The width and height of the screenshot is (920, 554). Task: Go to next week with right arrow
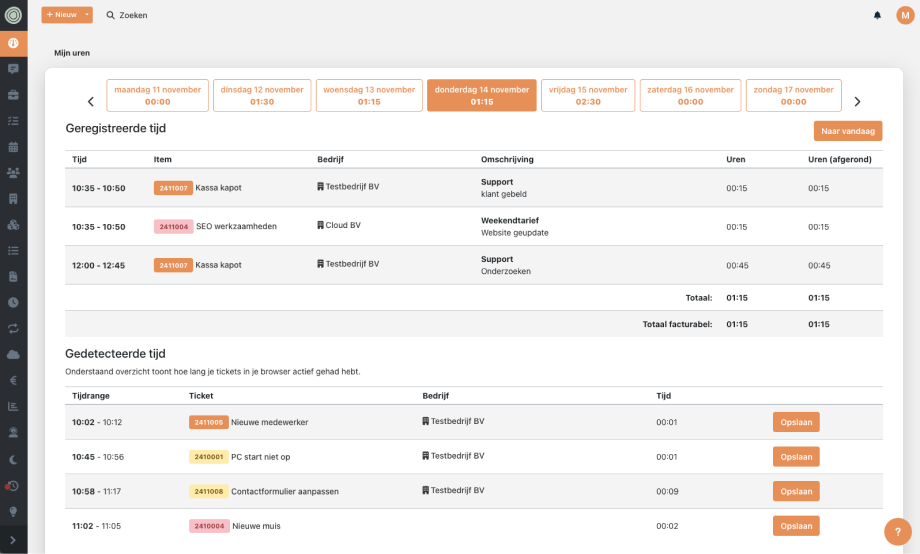tap(857, 102)
